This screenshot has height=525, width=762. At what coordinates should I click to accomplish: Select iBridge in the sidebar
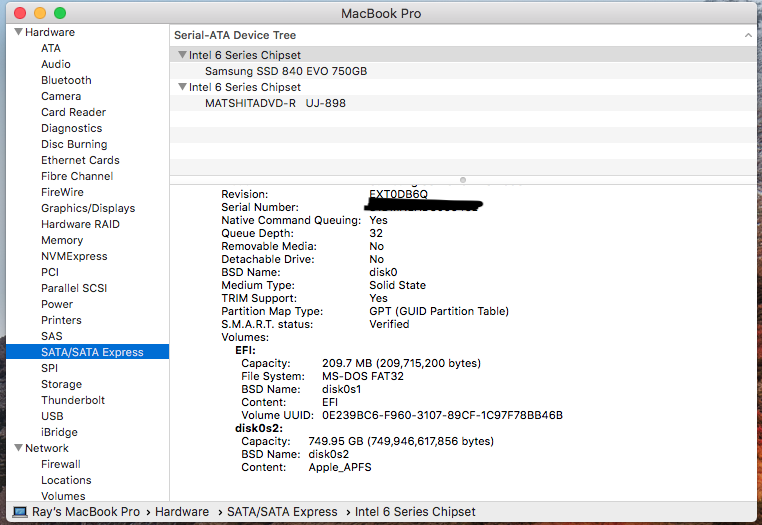[59, 432]
